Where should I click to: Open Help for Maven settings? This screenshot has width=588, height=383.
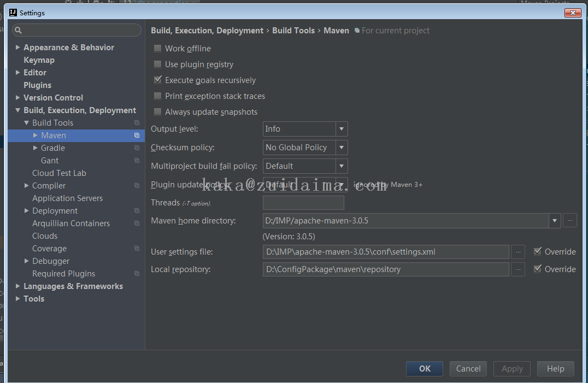coord(555,369)
